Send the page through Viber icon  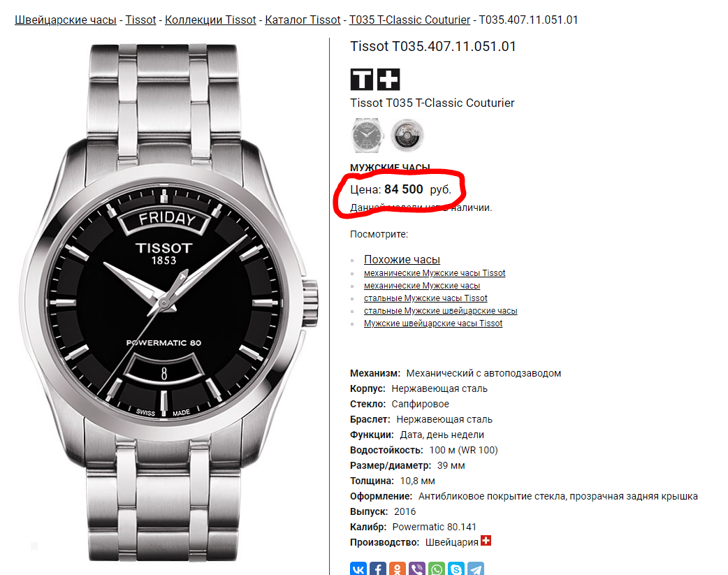417,569
